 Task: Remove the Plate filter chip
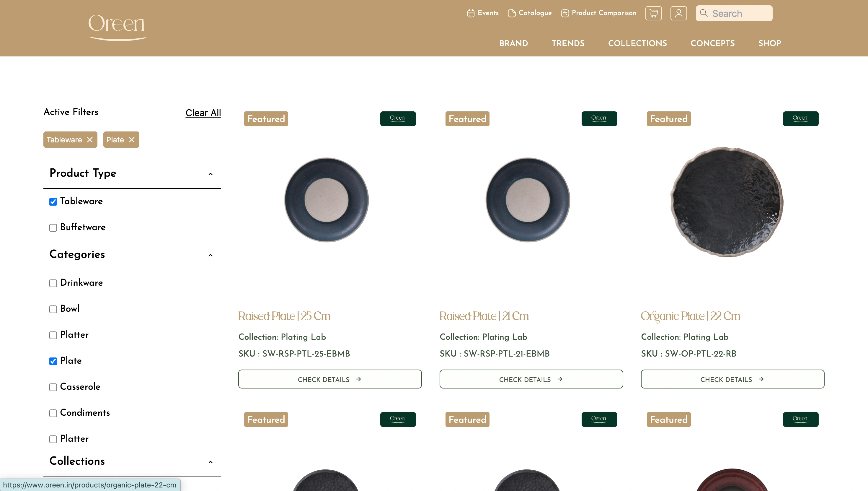point(132,140)
